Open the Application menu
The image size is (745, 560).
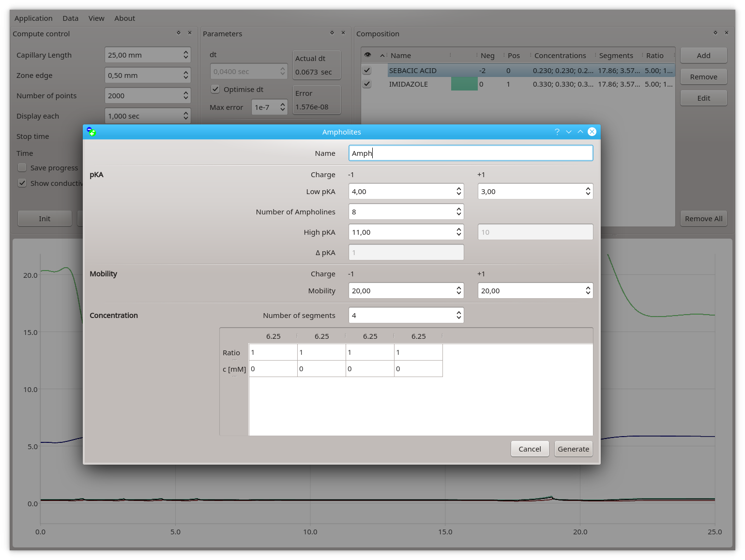pyautogui.click(x=33, y=18)
